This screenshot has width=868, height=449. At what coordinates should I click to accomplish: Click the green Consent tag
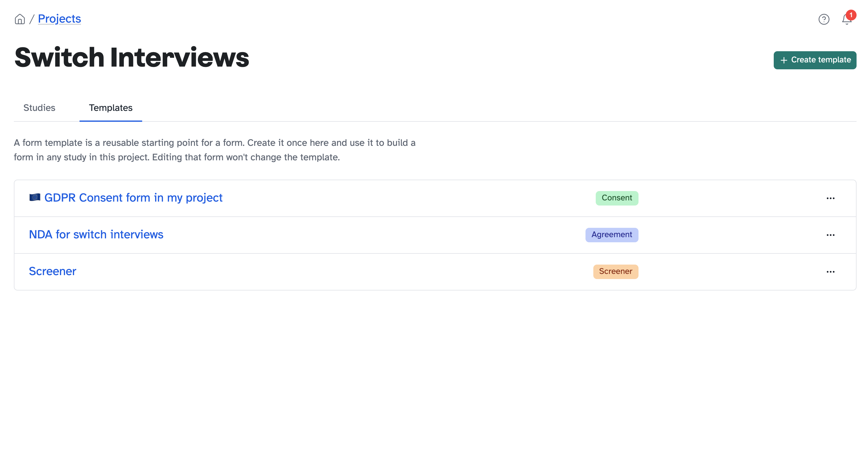coord(617,198)
